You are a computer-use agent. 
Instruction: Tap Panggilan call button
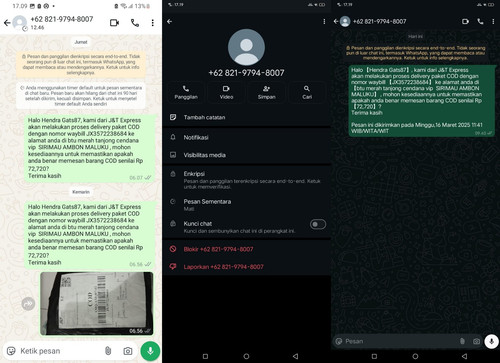(x=186, y=92)
